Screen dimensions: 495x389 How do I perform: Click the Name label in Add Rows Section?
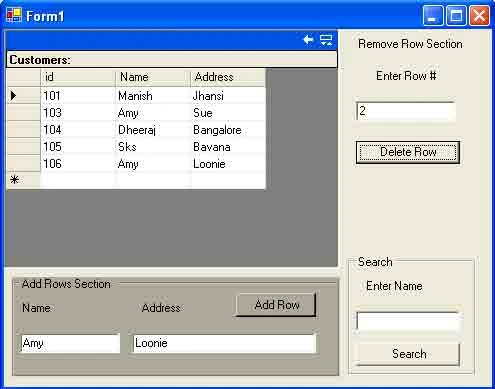[36, 308]
